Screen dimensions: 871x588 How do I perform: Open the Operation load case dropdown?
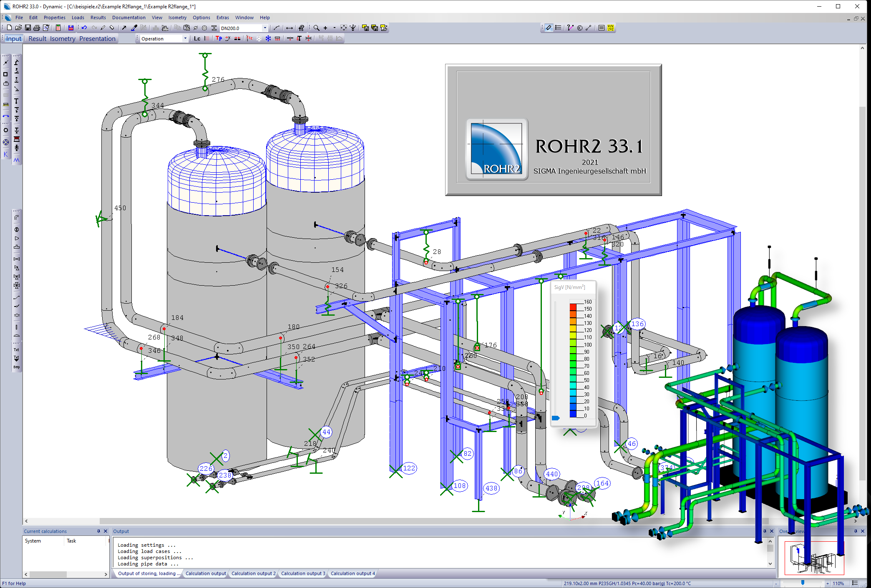tap(185, 39)
